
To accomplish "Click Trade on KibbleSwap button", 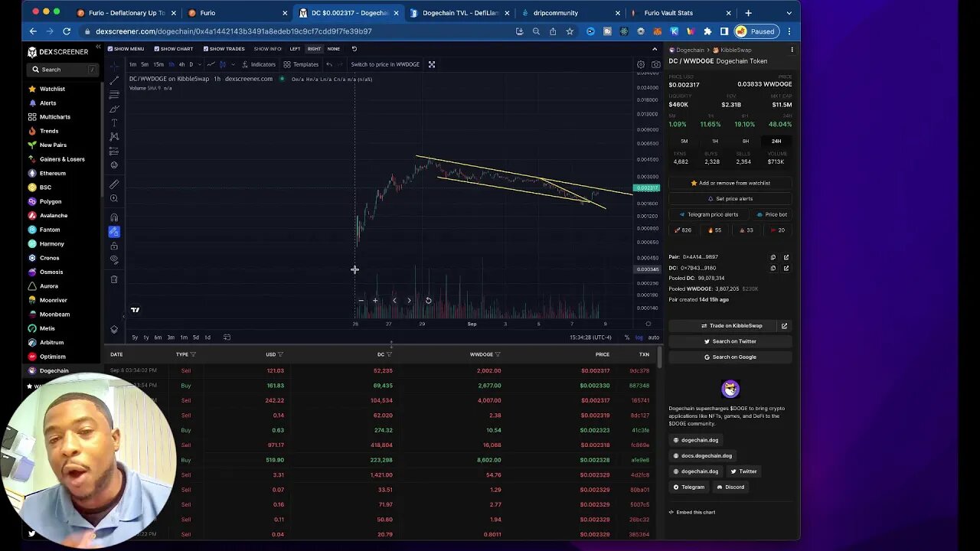I will tap(730, 325).
